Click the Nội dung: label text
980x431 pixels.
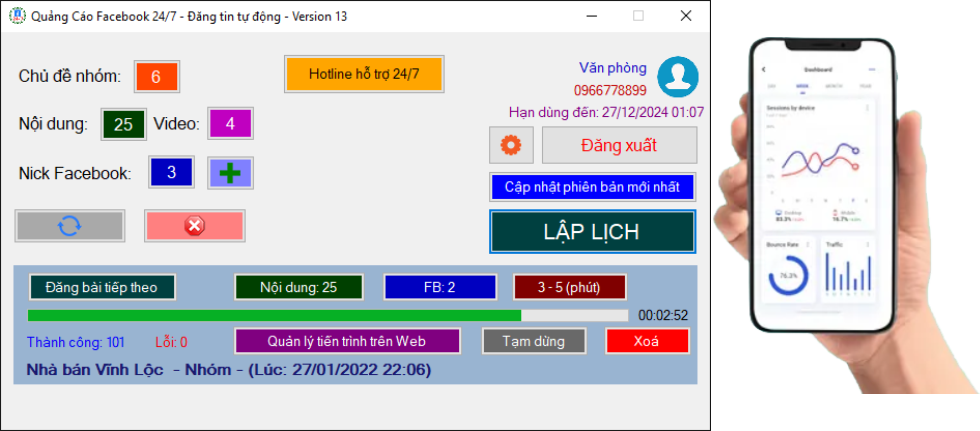53,124
